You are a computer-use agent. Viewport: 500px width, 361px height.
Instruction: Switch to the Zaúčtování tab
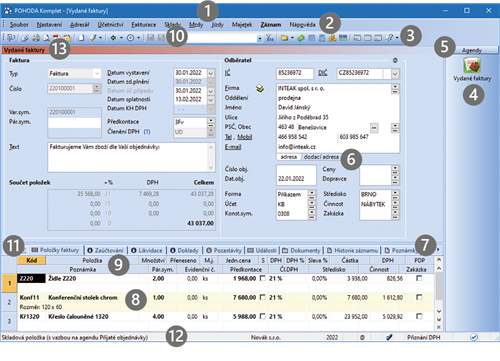coord(105,250)
